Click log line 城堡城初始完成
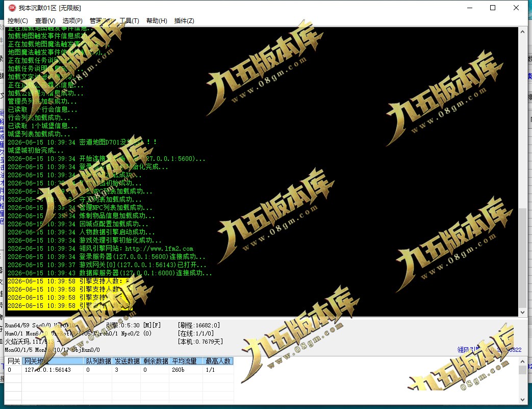532x409 pixels. [x=36, y=151]
